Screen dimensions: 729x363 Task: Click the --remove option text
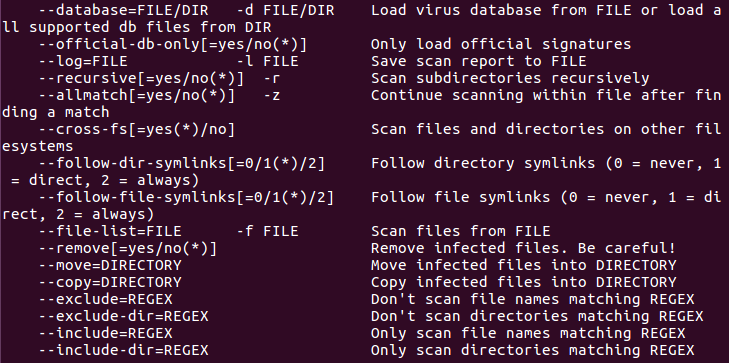coord(128,248)
